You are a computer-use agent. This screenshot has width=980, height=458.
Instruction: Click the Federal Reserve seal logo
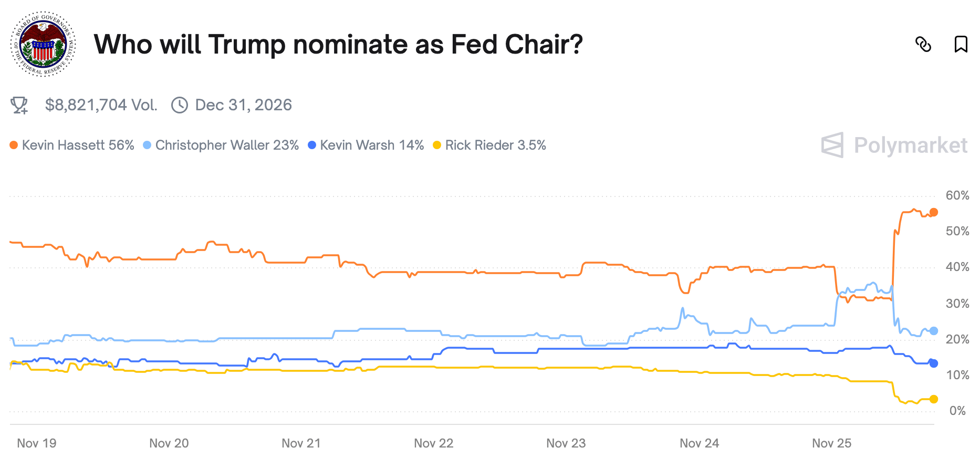tap(43, 44)
